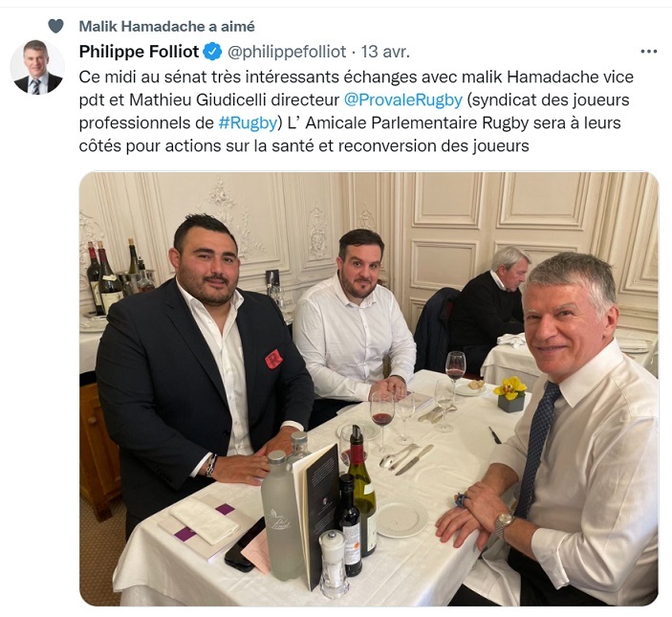This screenshot has width=672, height=617.
Task: Open the three-dot more options menu
Action: click(x=648, y=52)
